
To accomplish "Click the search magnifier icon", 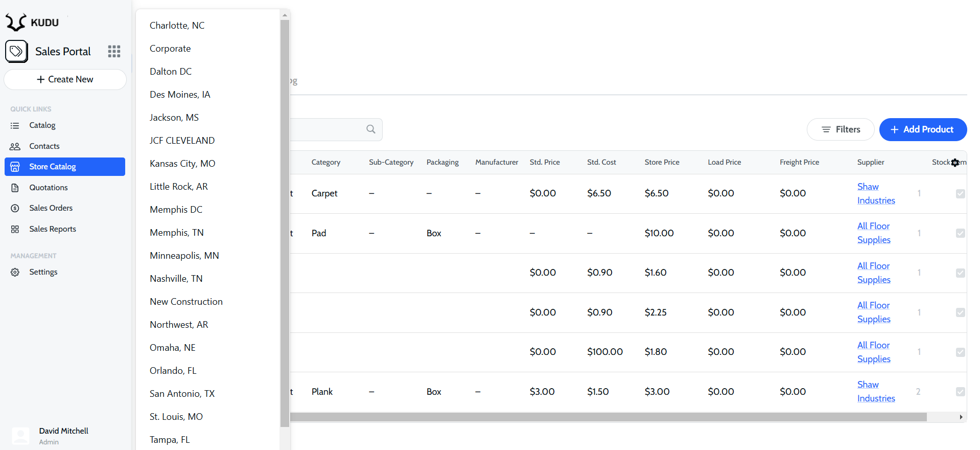I will [x=371, y=129].
